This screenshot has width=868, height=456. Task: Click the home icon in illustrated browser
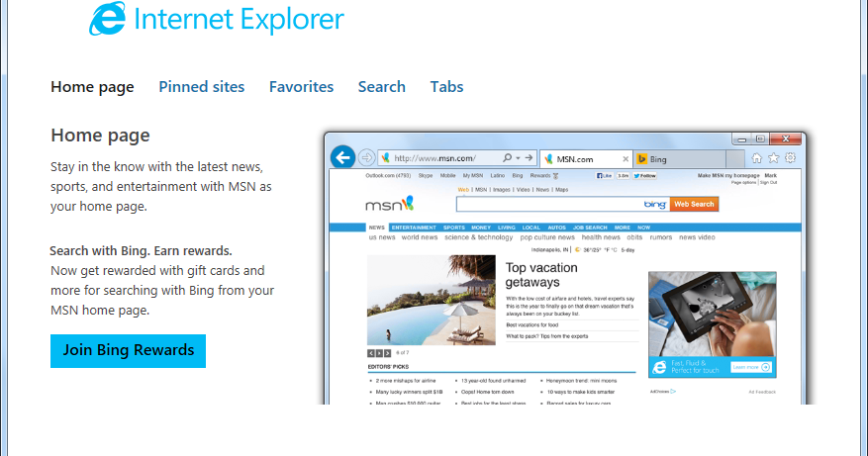tap(756, 158)
